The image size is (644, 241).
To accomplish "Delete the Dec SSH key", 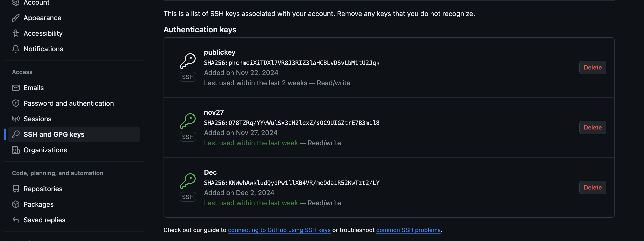I will click(592, 188).
